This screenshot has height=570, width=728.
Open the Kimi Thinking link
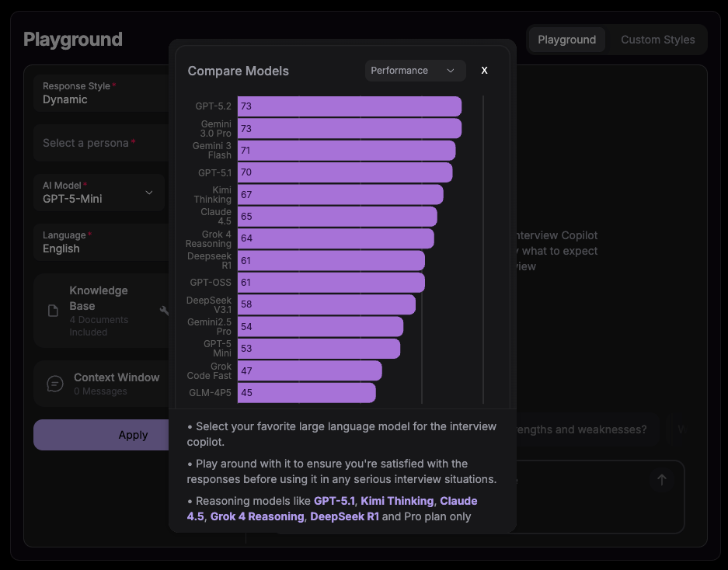[397, 501]
